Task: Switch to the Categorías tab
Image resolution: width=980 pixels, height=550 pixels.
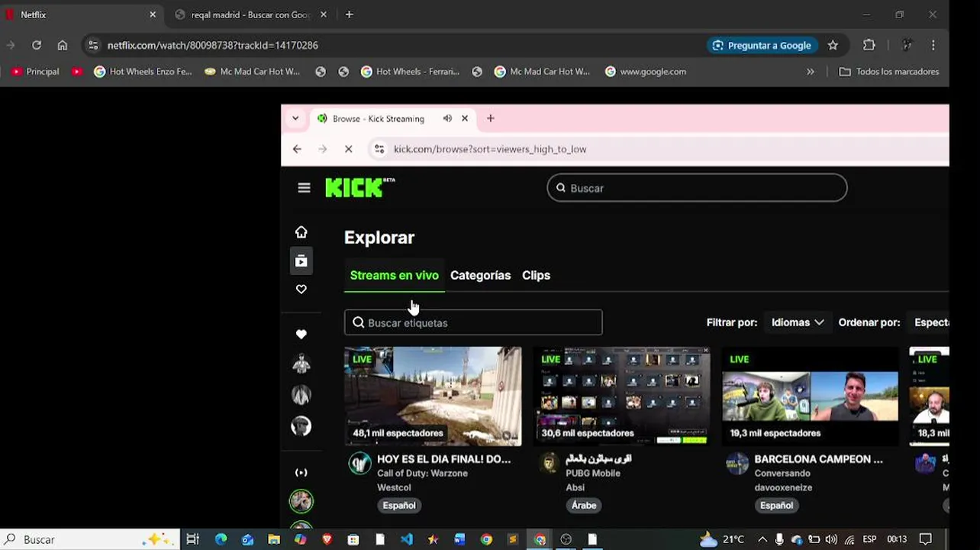Action: point(480,275)
